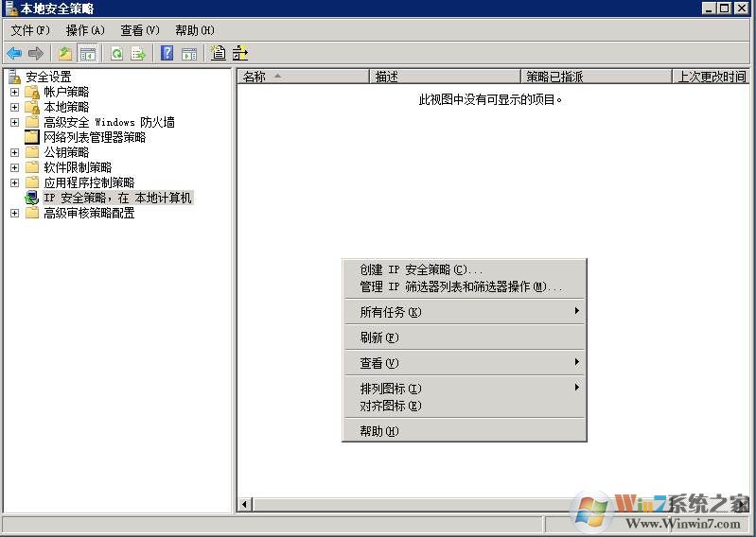This screenshot has height=537, width=756.
Task: Sort by the 名称 column header
Action: pos(303,77)
